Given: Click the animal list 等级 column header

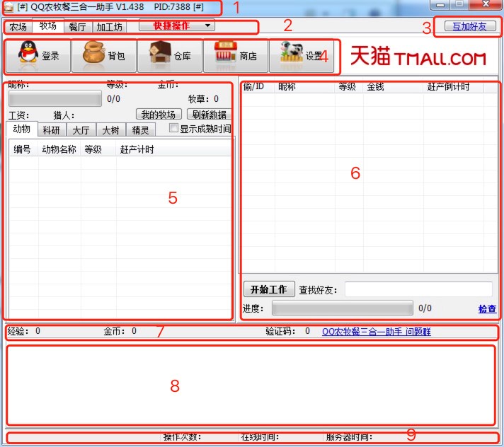Looking at the screenshot, I should point(98,149).
